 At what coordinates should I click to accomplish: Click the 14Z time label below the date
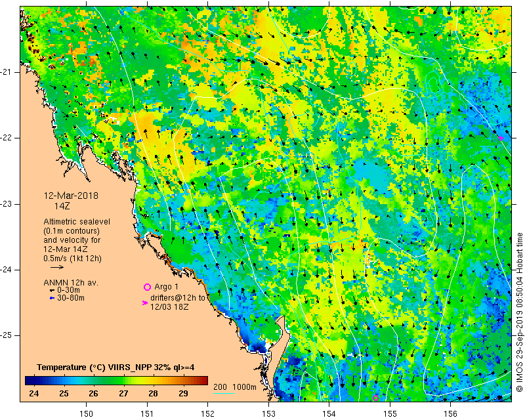[62, 205]
